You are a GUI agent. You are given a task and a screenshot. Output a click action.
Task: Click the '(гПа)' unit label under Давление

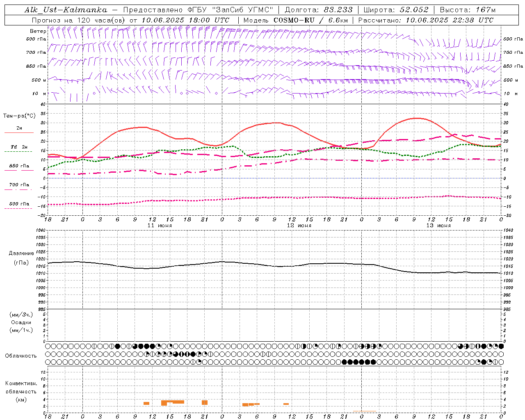pos(21,263)
